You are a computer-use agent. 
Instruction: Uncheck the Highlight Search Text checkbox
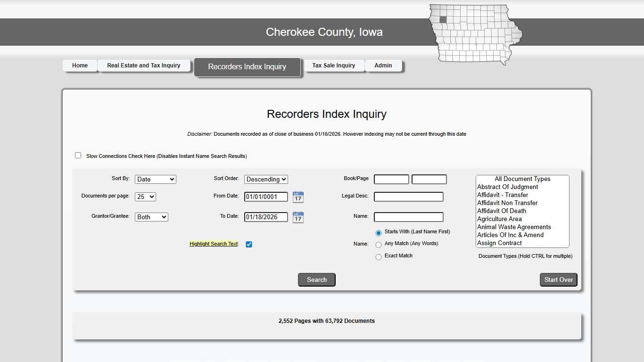[248, 244]
